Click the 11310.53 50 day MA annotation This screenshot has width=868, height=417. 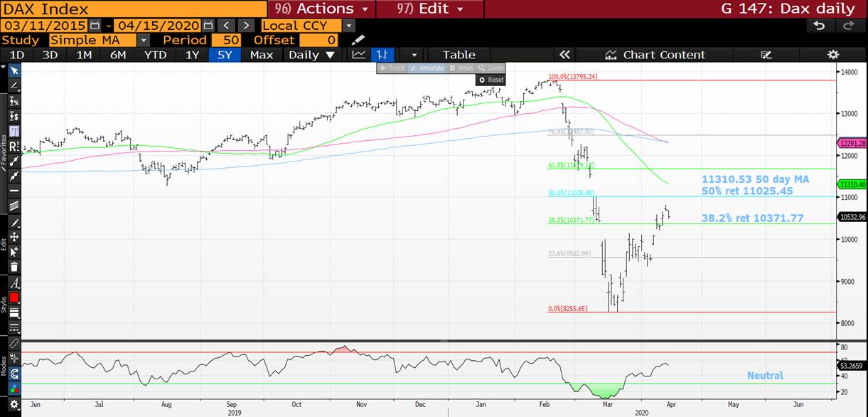click(756, 180)
